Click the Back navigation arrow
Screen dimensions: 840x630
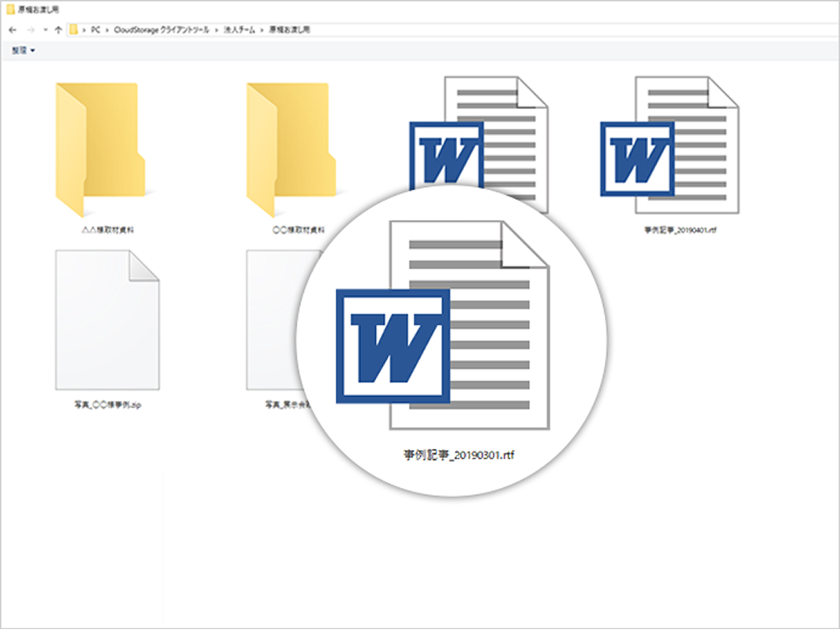coord(13,30)
